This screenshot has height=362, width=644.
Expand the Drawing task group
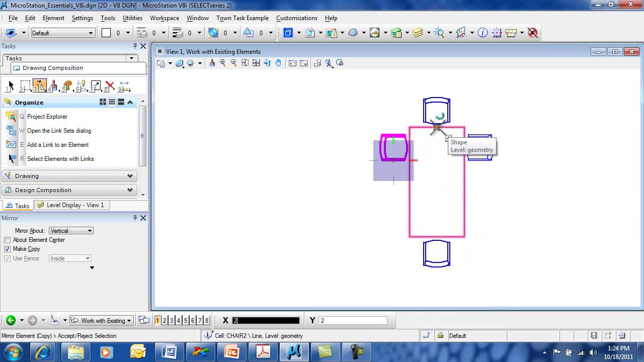(x=69, y=176)
